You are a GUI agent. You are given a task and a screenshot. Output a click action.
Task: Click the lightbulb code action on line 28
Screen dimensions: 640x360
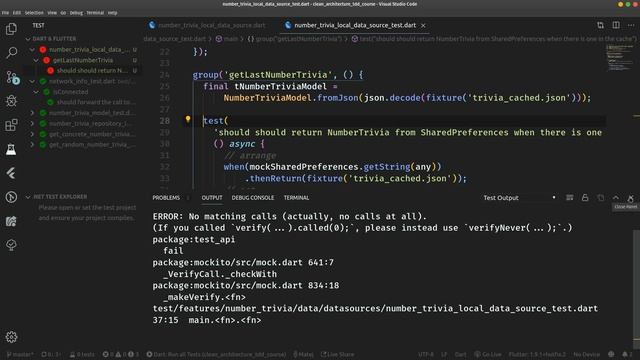[188, 119]
